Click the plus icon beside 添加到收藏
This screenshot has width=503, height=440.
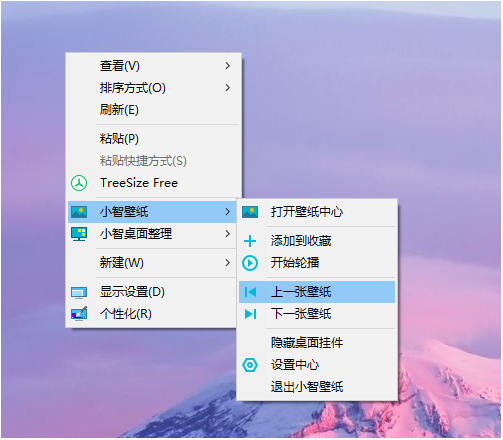coord(250,241)
